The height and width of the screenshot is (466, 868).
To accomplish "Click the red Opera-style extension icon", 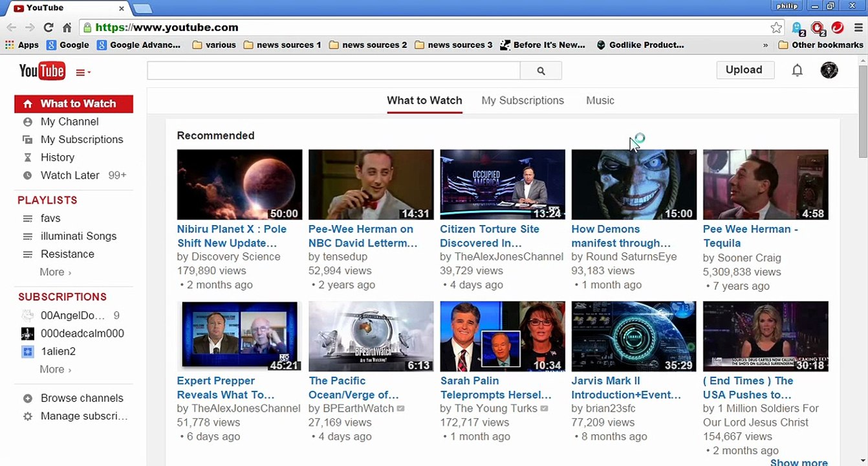I will [838, 27].
